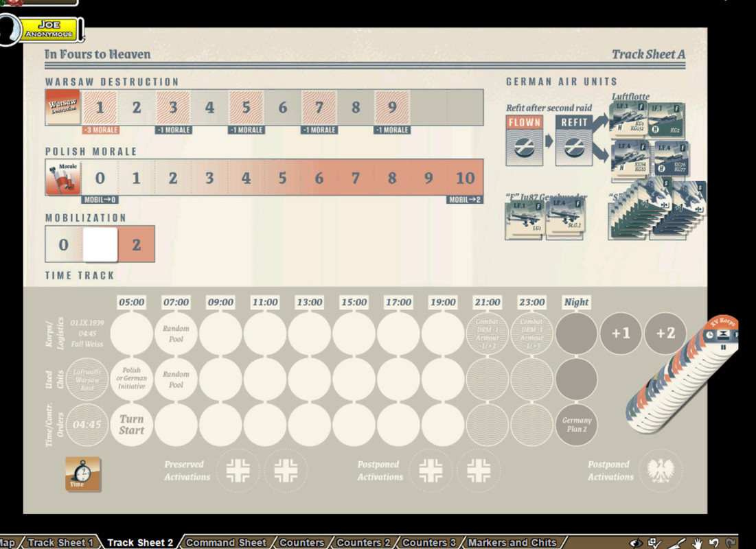Click the 07:00 Used Chits Random Pool circle
The width and height of the screenshot is (756, 549).
(176, 379)
